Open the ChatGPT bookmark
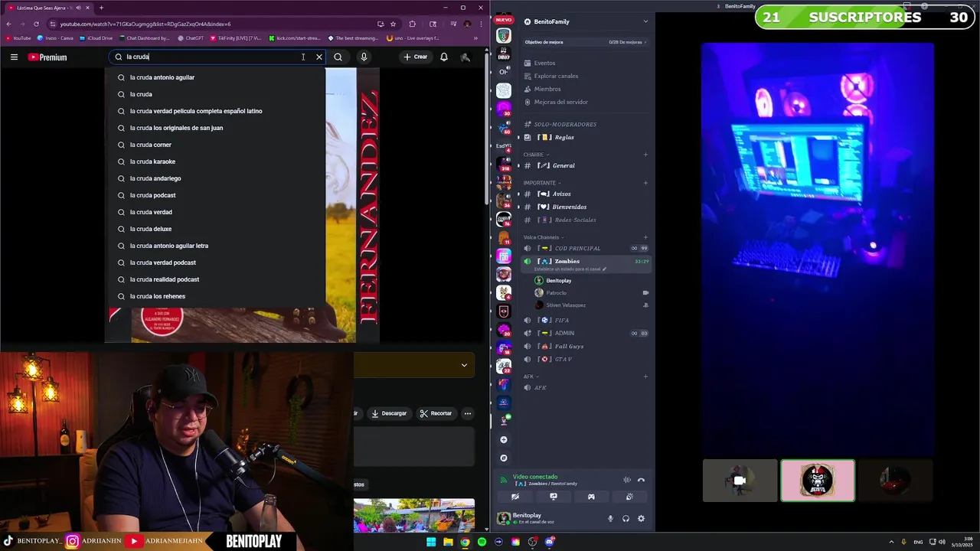The width and height of the screenshot is (980, 551). pos(191,37)
